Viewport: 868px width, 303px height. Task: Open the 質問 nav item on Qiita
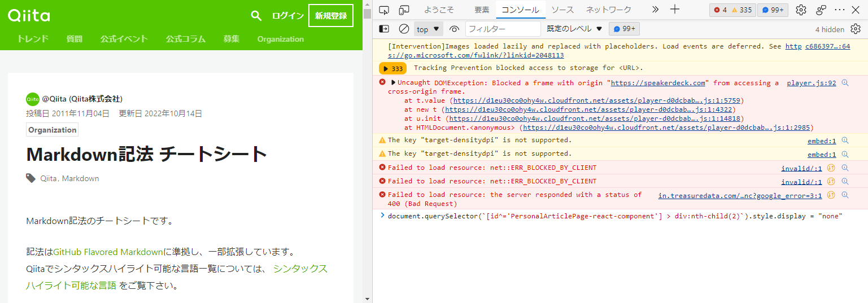click(75, 39)
